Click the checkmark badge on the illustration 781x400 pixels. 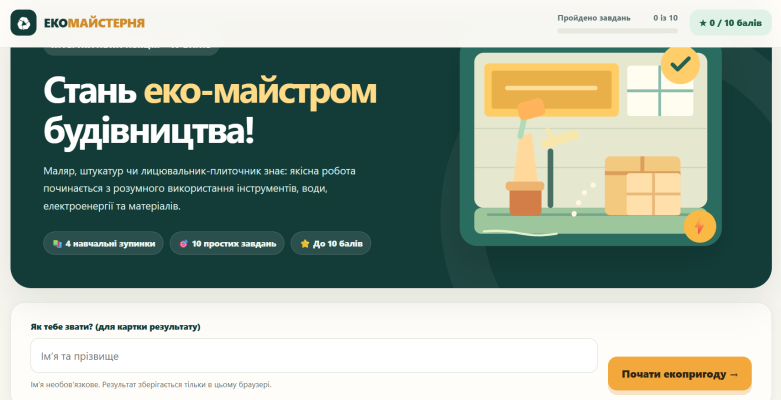pos(680,64)
